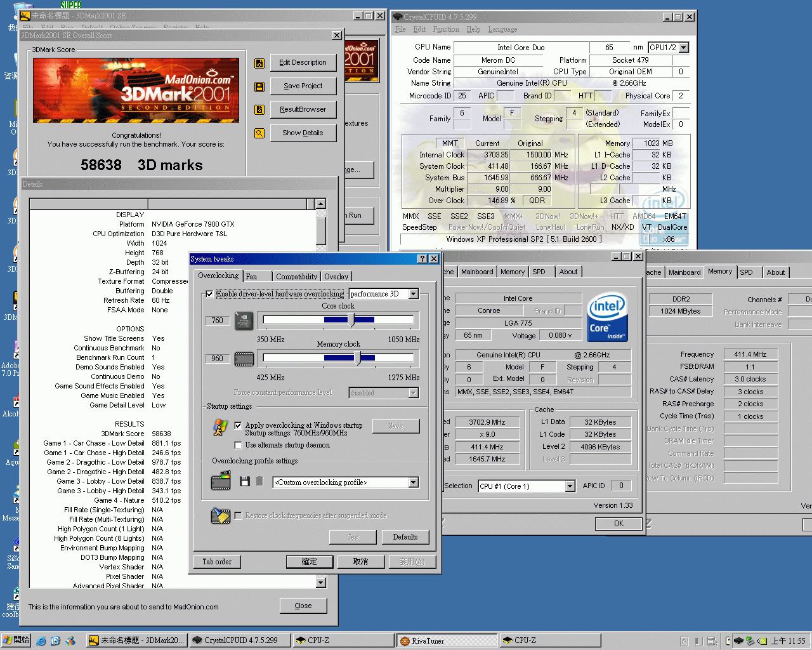Switch to the Overlay tab
The width and height of the screenshot is (812, 650).
(x=336, y=277)
